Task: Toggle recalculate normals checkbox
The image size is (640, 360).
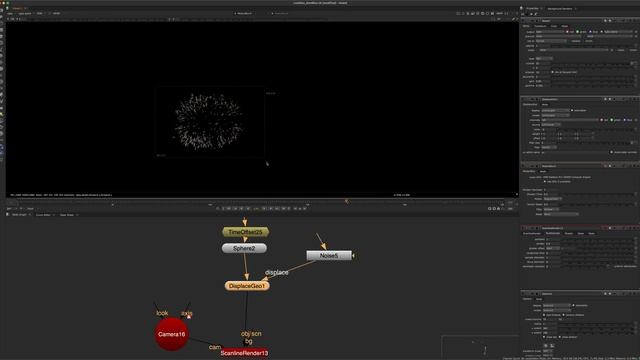Action: point(611,152)
